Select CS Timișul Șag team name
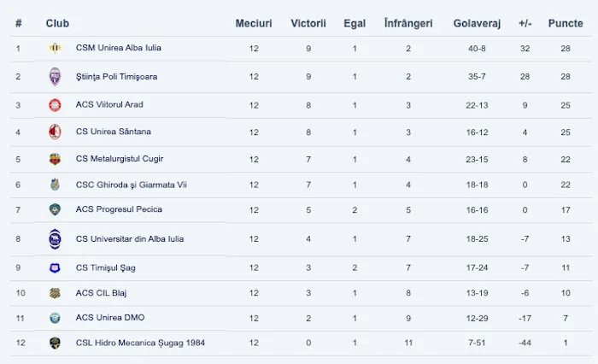This screenshot has width=598, height=364. pos(105,268)
